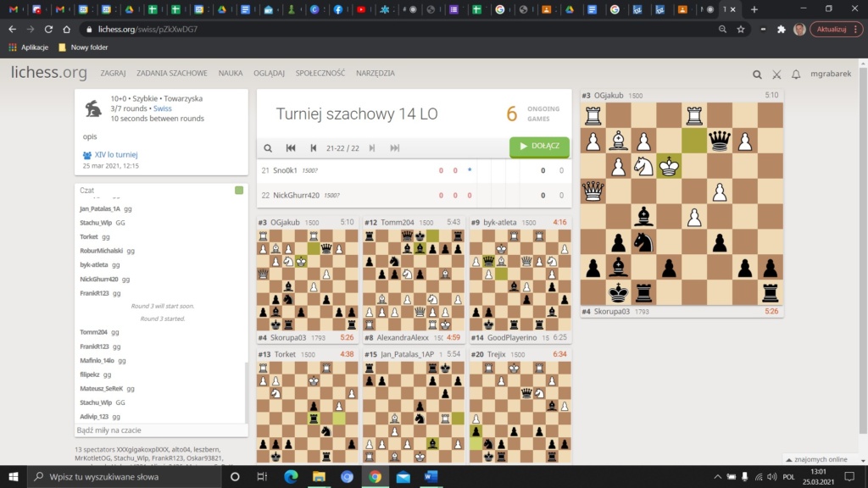This screenshot has width=868, height=488.
Task: Click the search players magnifier icon
Action: (x=268, y=148)
